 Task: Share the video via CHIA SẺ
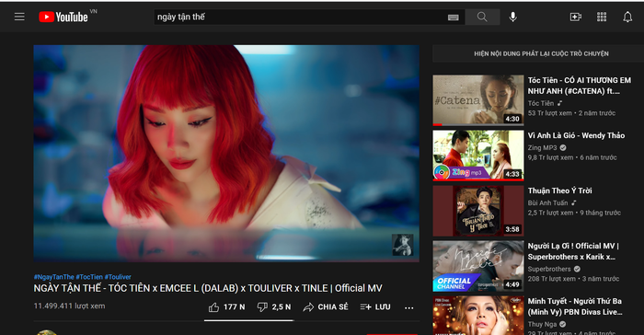point(326,307)
